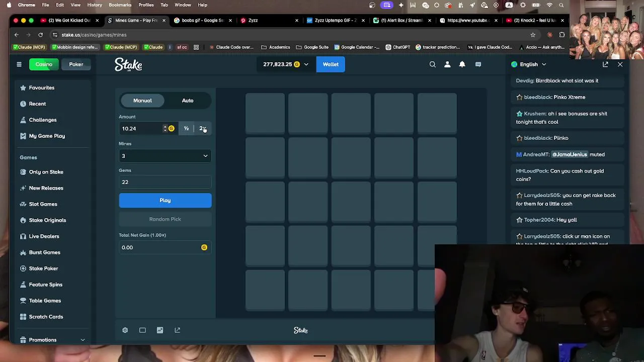
Task: Open macOS Spotlight search in the menu bar
Action: 561,5
